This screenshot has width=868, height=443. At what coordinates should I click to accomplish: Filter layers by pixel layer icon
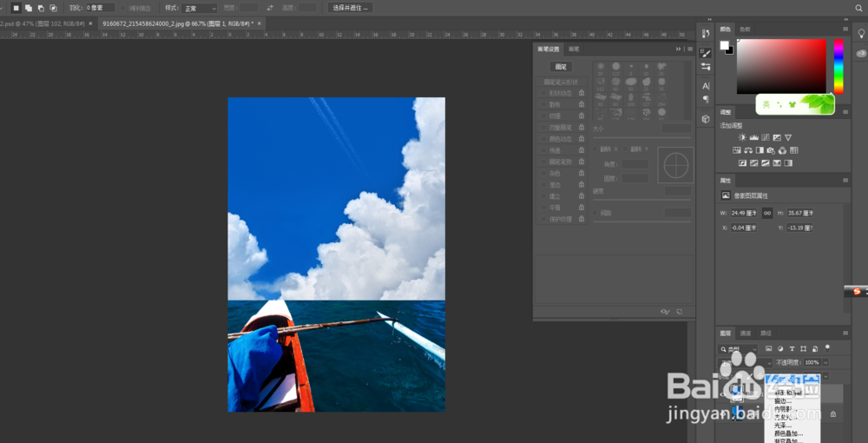tap(769, 349)
